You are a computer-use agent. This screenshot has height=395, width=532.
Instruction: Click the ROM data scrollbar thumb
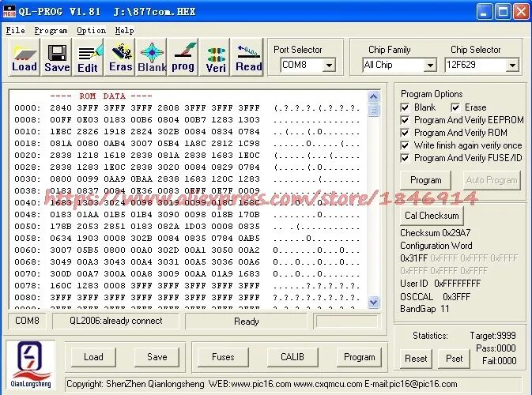(373, 110)
